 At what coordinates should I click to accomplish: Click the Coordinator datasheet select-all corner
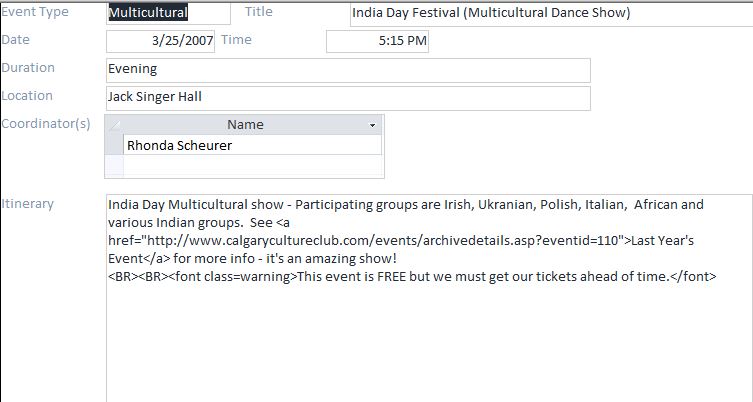point(114,125)
